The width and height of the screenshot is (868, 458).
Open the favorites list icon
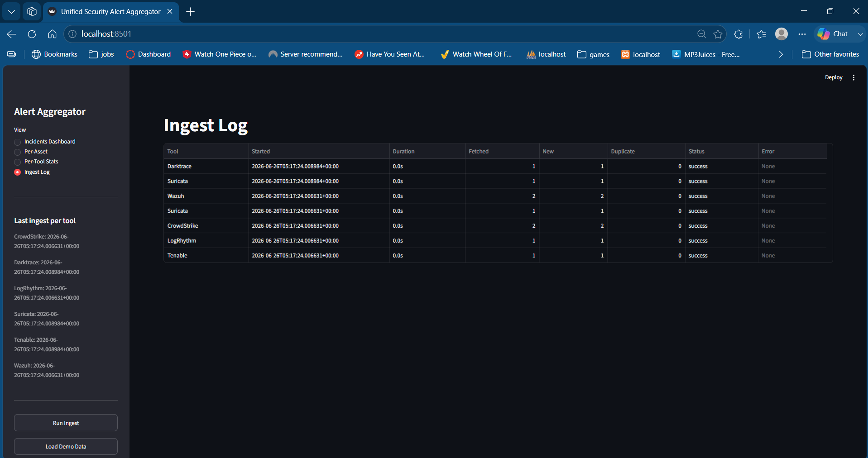point(761,34)
